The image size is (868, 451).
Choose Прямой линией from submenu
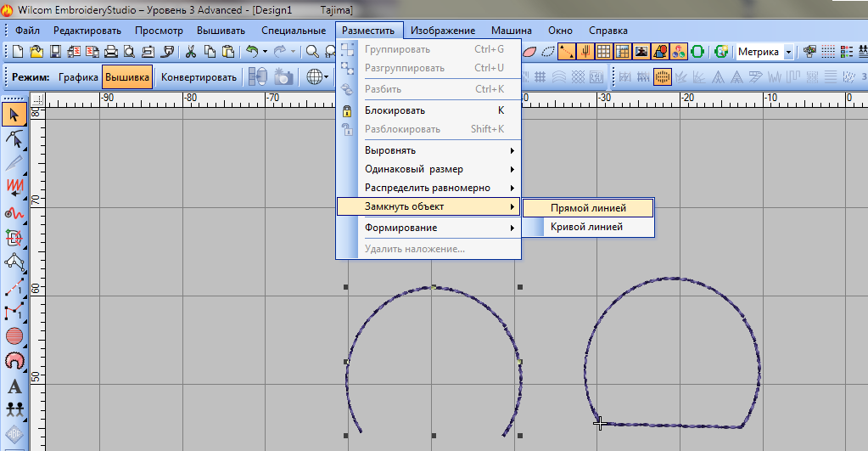point(588,207)
